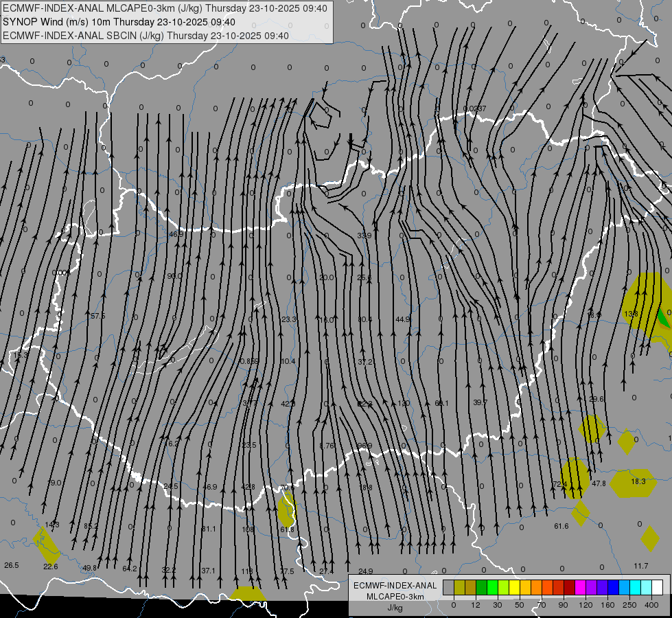Image resolution: width=672 pixels, height=618 pixels.
Task: Select the dark green legend swatch
Action: [481, 588]
